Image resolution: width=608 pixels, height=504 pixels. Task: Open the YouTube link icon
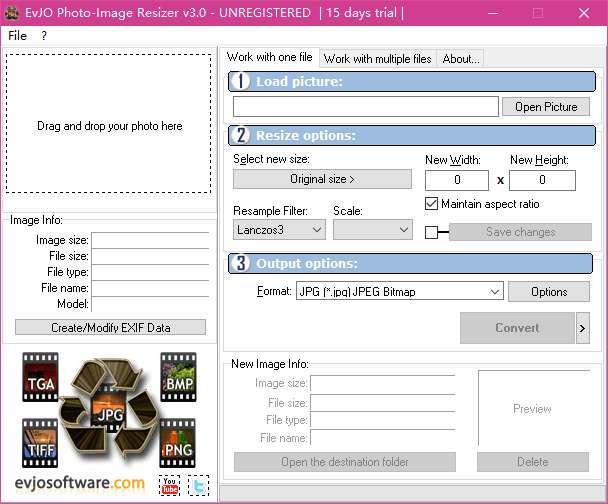tap(169, 485)
